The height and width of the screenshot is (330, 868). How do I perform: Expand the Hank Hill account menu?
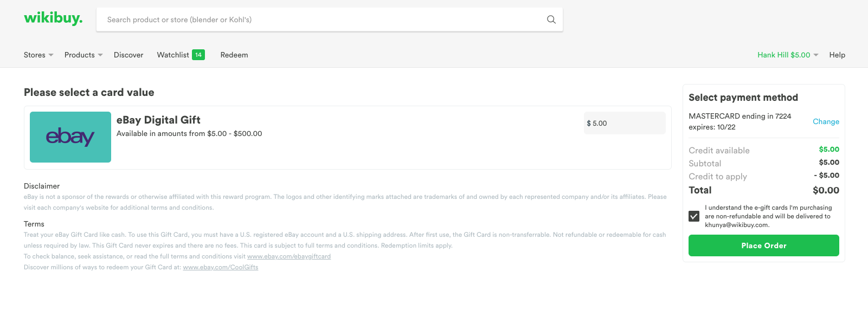coord(788,55)
